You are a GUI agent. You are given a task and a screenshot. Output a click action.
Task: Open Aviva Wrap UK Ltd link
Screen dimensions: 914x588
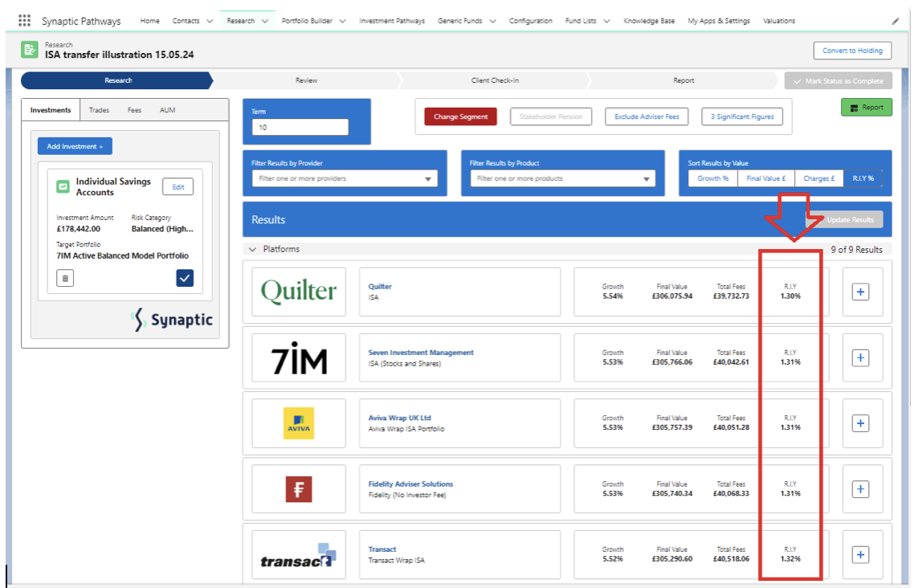(x=399, y=418)
